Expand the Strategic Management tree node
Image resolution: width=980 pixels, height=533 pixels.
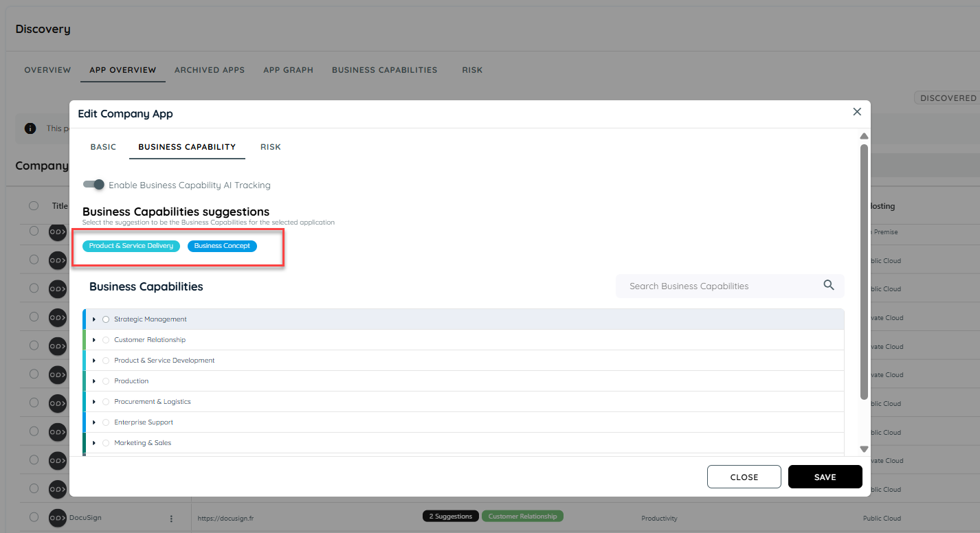[94, 319]
